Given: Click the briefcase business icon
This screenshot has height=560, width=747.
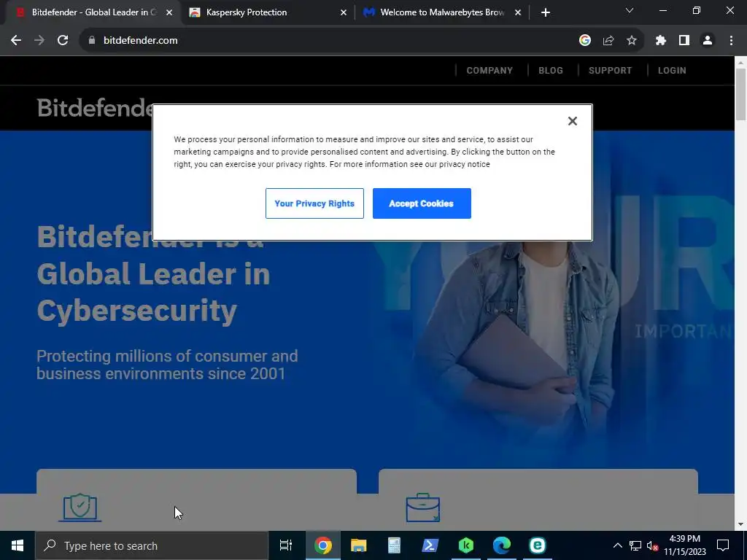Looking at the screenshot, I should (422, 507).
